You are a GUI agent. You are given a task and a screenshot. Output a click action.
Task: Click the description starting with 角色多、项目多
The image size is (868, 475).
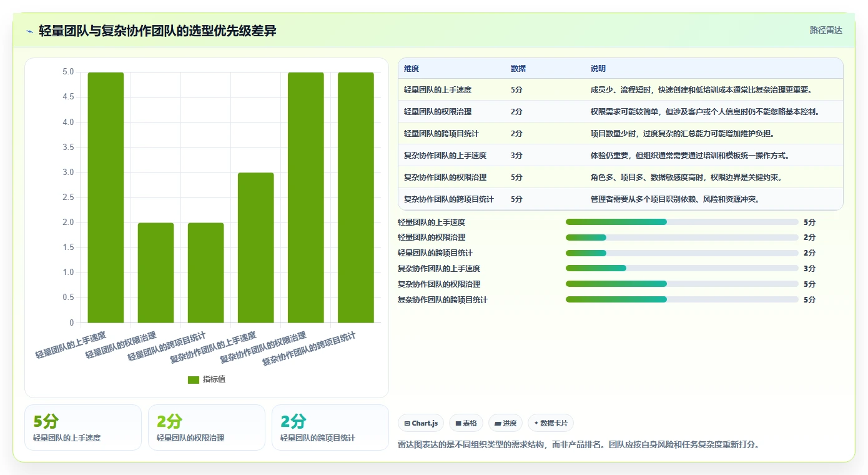point(686,177)
